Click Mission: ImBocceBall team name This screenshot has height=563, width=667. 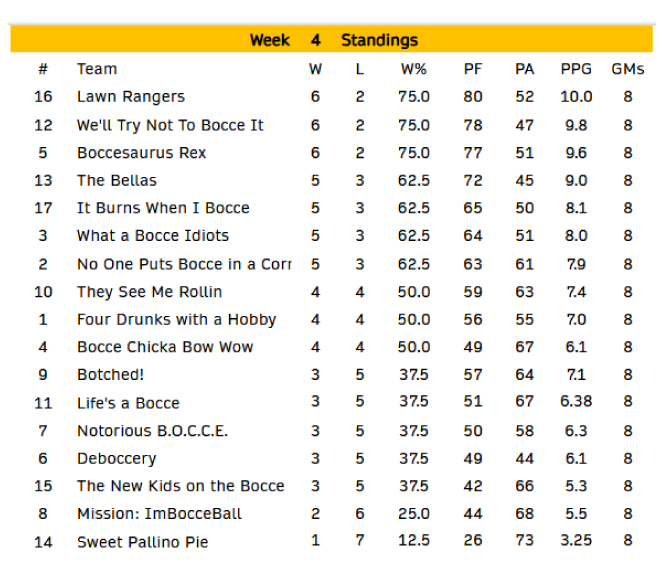(x=159, y=514)
